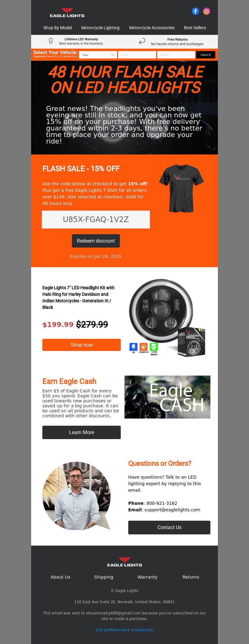
Task: Open the Facebook icon link
Action: 195,11
